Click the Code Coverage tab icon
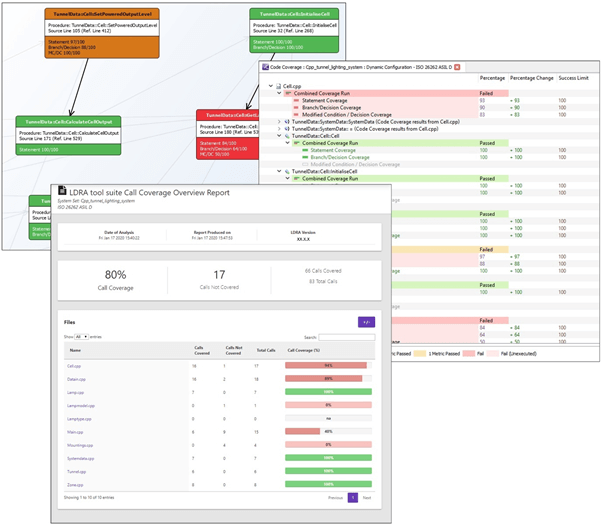Screen dimensions: 602x526 pyautogui.click(x=265, y=67)
